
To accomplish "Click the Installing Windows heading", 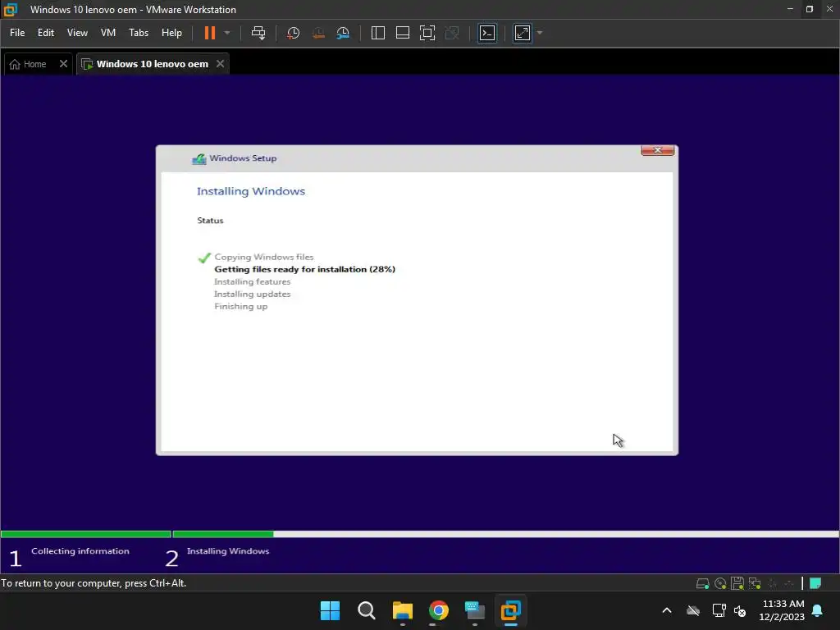I will click(x=251, y=191).
